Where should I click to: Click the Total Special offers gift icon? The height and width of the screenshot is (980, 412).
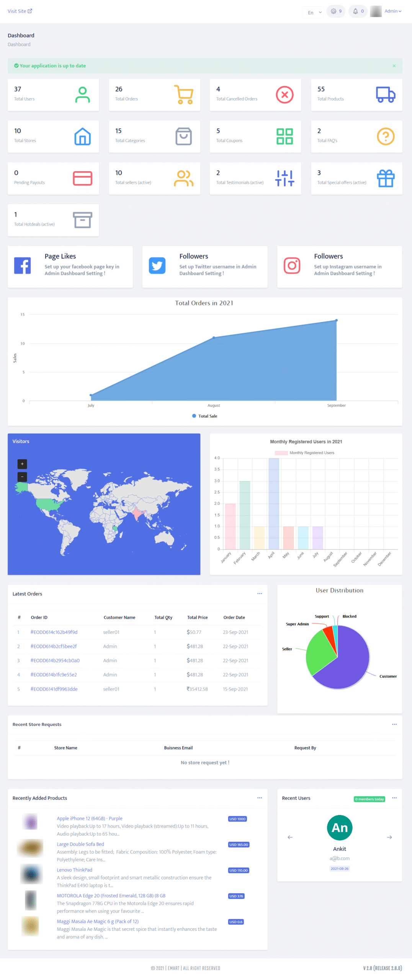point(385,178)
